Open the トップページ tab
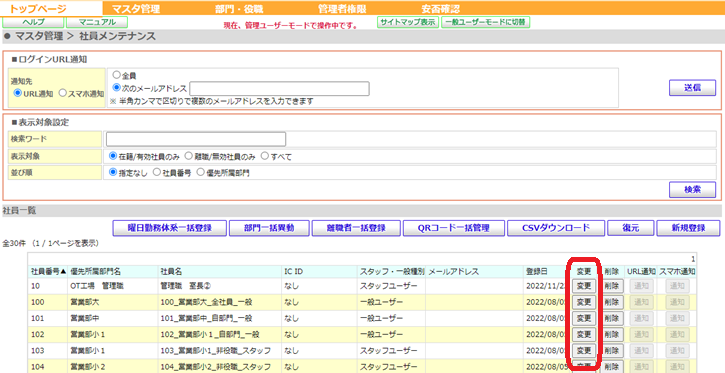 coord(38,8)
